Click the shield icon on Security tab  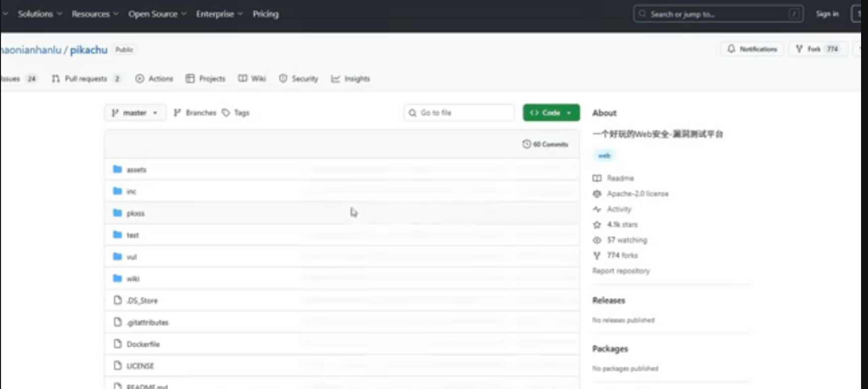click(x=283, y=78)
